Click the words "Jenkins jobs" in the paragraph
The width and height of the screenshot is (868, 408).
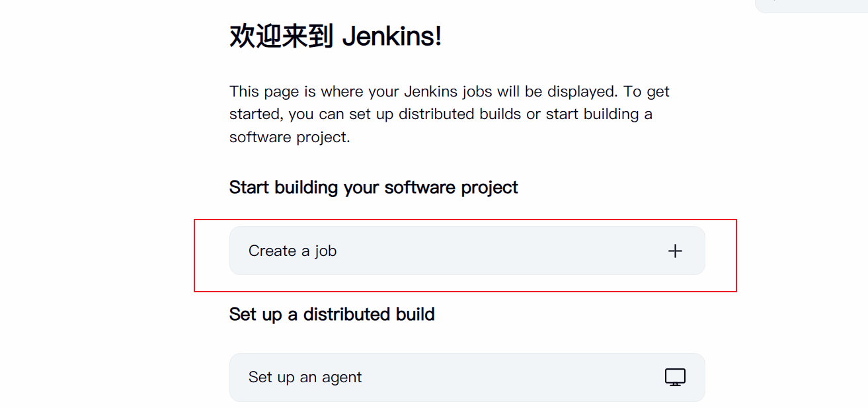pyautogui.click(x=448, y=91)
